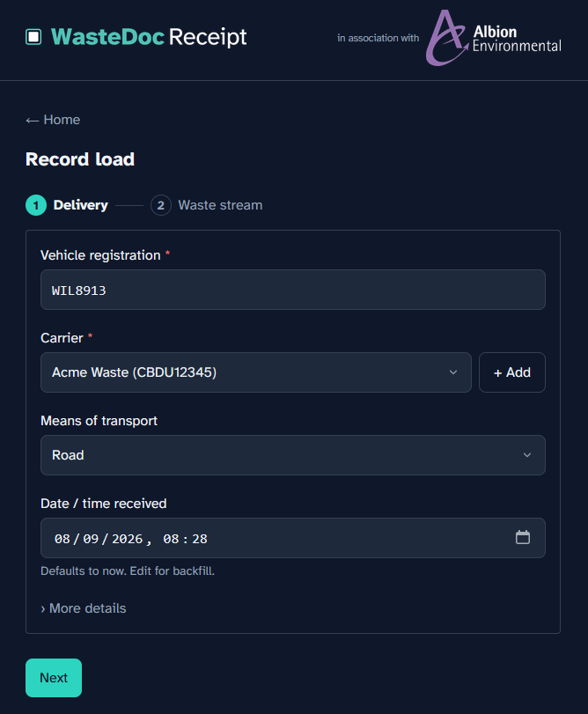
Task: Click the Carrier dropdown chevron arrow
Action: pyautogui.click(x=452, y=372)
